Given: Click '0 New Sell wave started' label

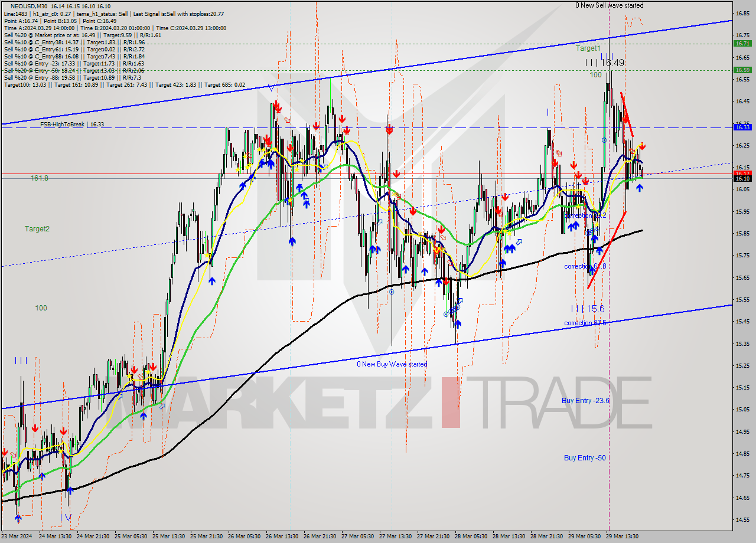Looking at the screenshot, I should click(x=610, y=5).
